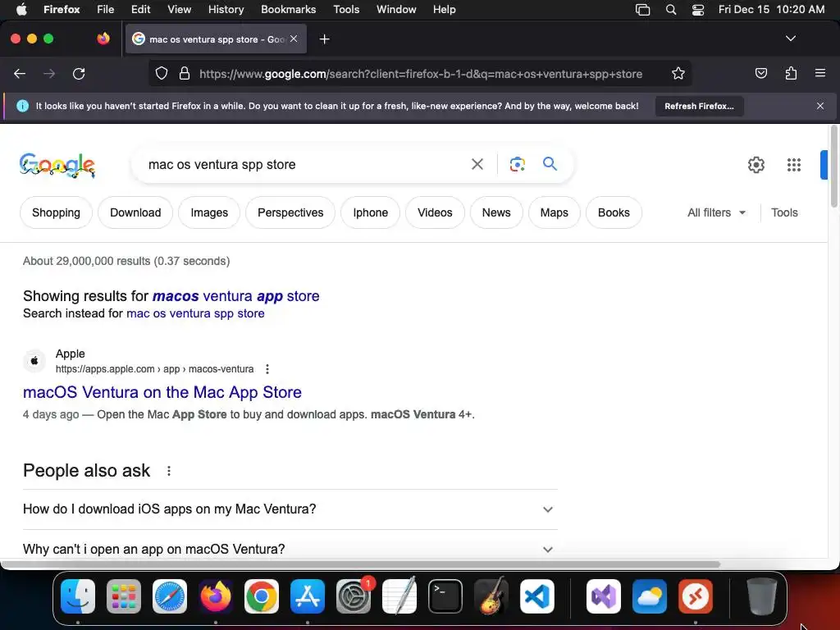The height and width of the screenshot is (630, 840).
Task: Select the News filter chip
Action: 496,212
